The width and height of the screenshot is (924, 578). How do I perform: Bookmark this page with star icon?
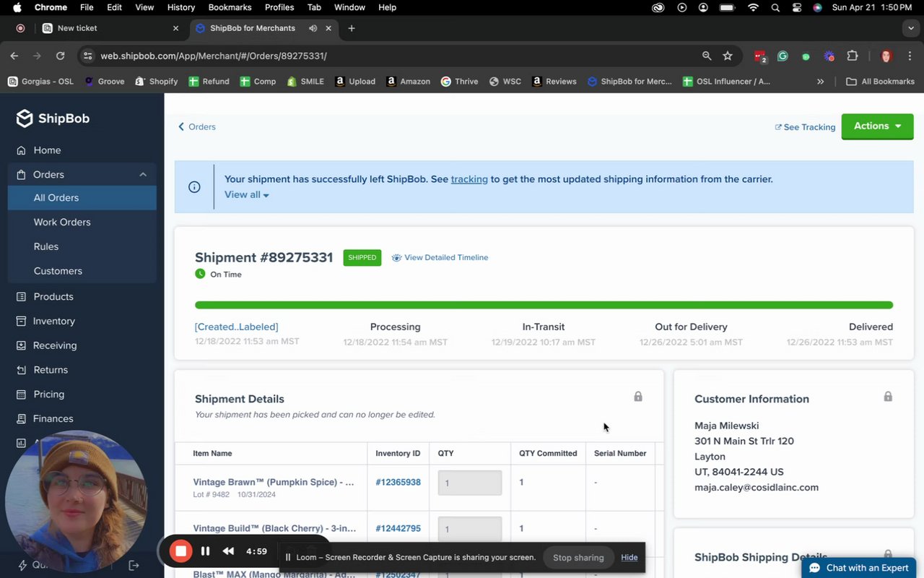point(728,56)
